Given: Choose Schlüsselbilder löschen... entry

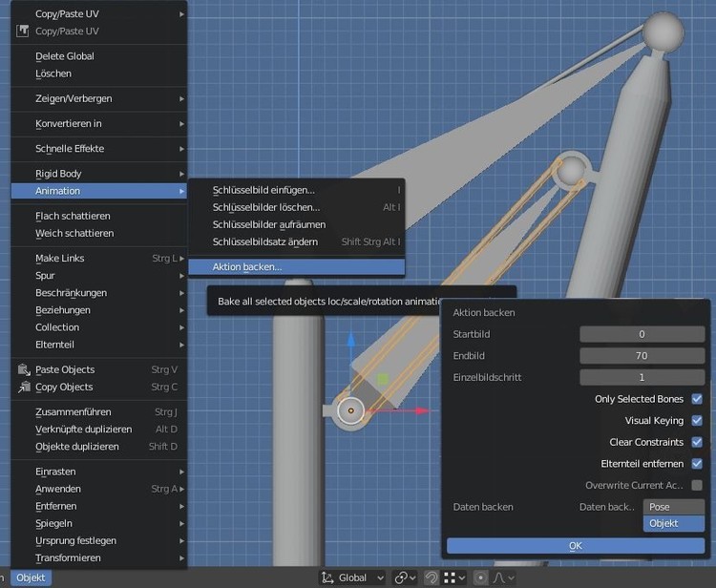Looking at the screenshot, I should point(296,207).
